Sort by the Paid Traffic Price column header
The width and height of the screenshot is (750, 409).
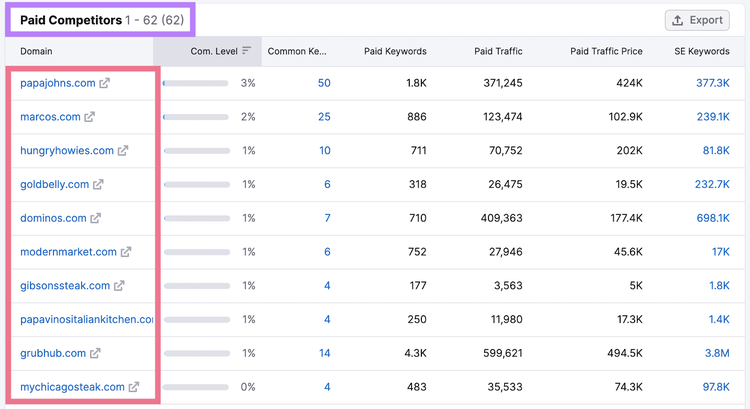tap(606, 51)
